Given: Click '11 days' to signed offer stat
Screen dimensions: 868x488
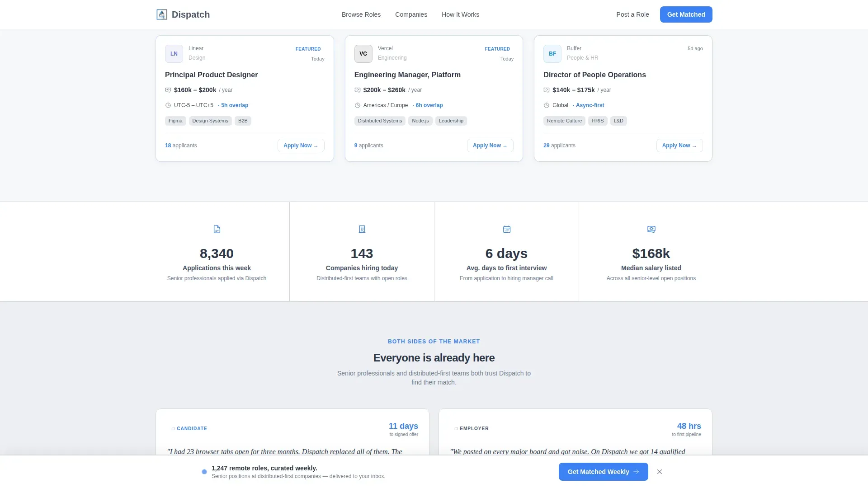Looking at the screenshot, I should pos(403,426).
